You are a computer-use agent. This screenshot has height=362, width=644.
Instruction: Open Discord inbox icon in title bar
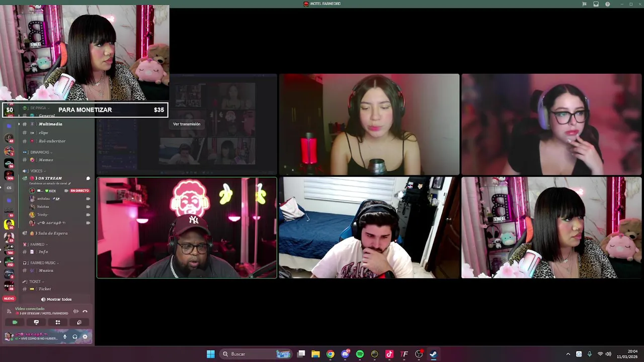click(x=596, y=4)
